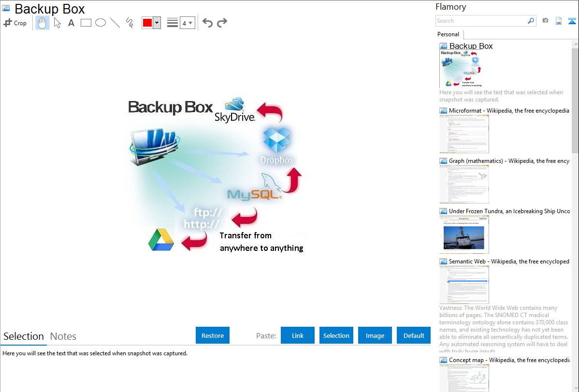Open the Under Frozen Tundra snapshot thumbnail
This screenshot has width=579, height=392.
464,234
